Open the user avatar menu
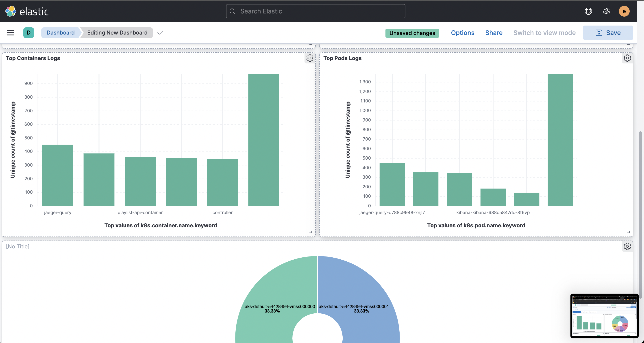The width and height of the screenshot is (644, 343). pyautogui.click(x=624, y=11)
